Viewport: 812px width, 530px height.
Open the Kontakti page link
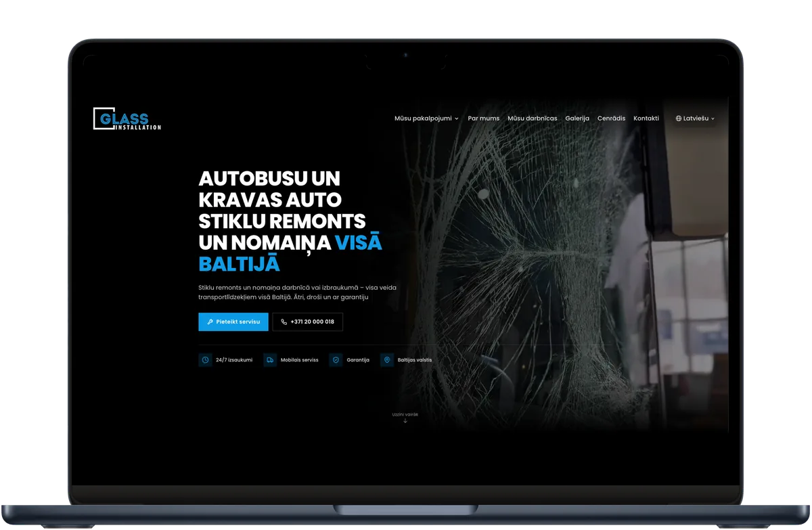pyautogui.click(x=646, y=118)
